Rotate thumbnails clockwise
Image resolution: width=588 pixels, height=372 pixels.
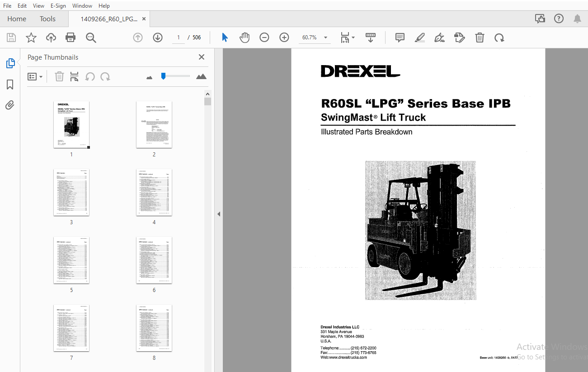pos(105,76)
